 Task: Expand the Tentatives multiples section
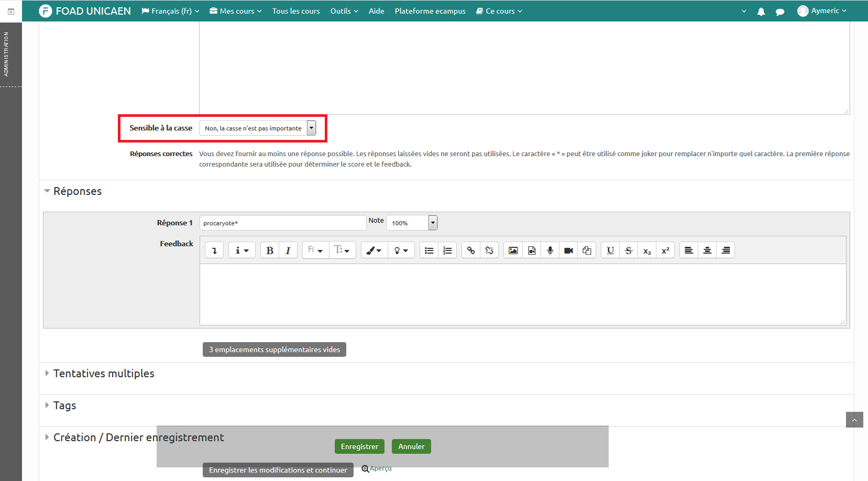coord(104,374)
